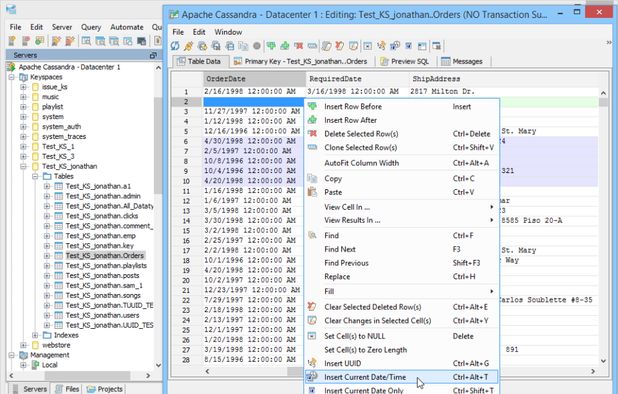
Task: Expand Test_KS_jonathan.users table node
Action: pyautogui.click(x=47, y=315)
